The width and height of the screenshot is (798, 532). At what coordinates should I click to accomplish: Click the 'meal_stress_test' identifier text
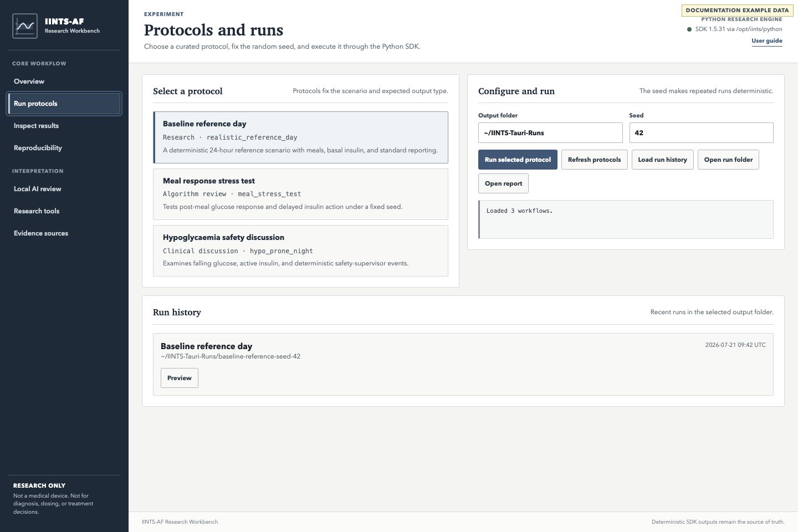click(269, 194)
